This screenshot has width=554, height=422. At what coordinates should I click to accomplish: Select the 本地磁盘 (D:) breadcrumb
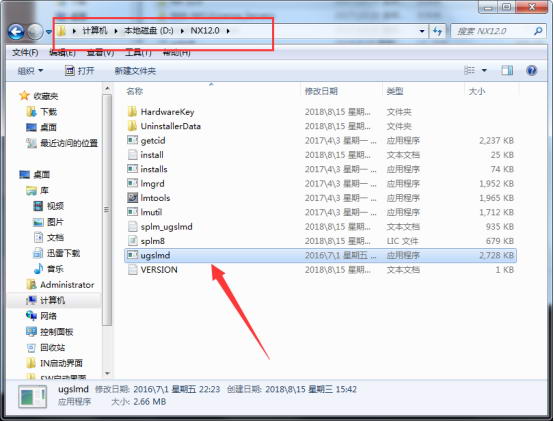click(149, 31)
